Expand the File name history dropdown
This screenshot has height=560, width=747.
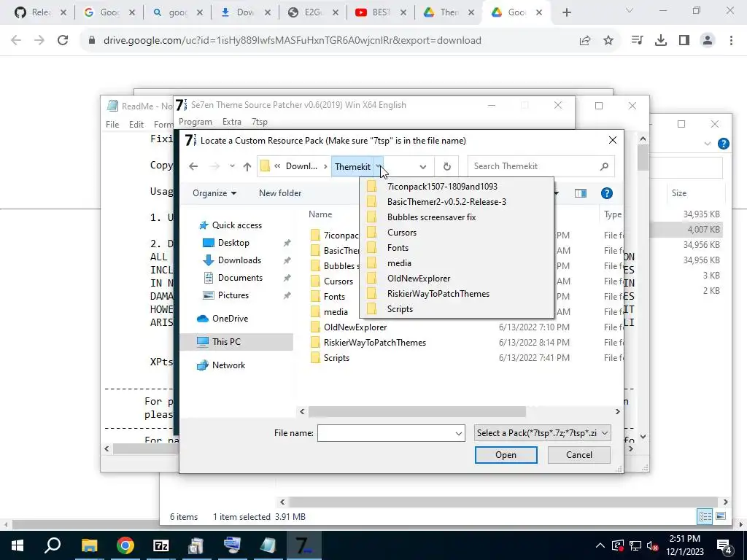coord(458,433)
